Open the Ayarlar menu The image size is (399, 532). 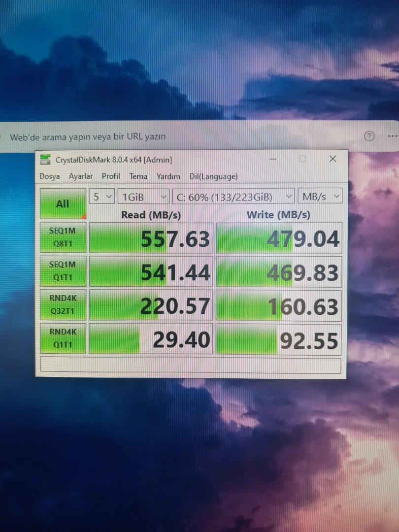click(81, 176)
